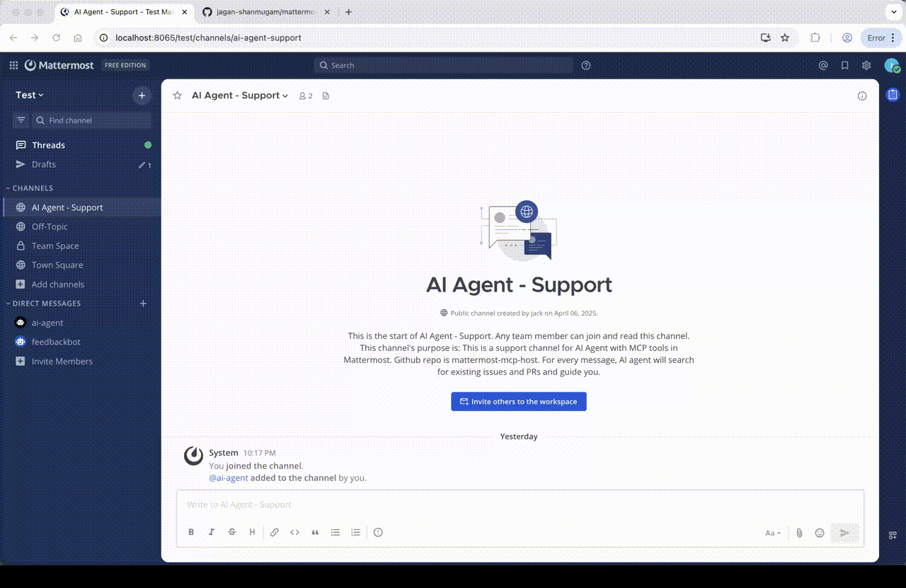The image size is (906, 588).
Task: Open recent mentions at-sign icon
Action: [823, 65]
